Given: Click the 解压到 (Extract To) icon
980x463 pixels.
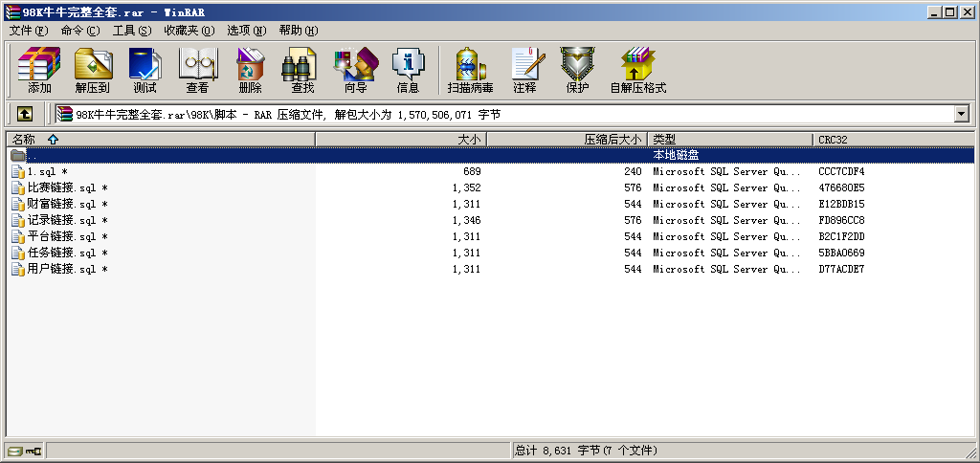Looking at the screenshot, I should pos(93,70).
